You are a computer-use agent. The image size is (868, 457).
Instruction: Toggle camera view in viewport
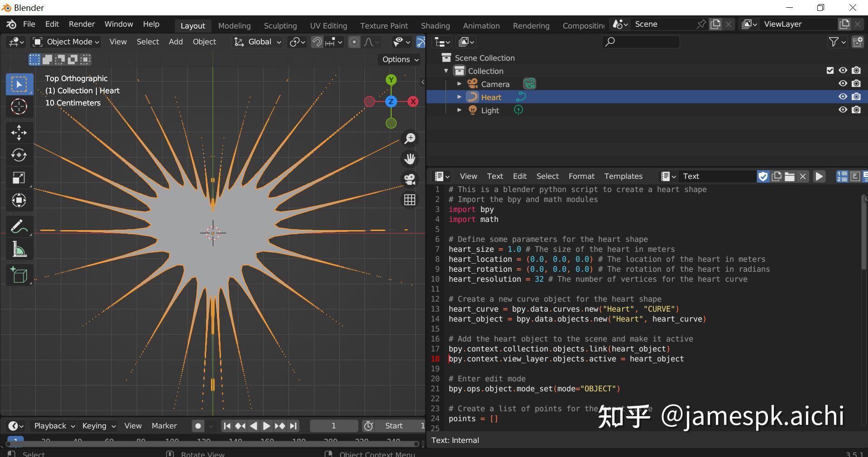410,179
